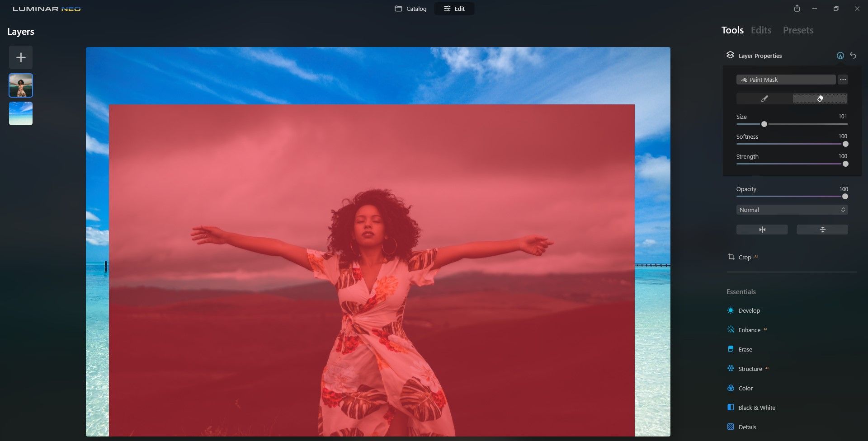Click the Details grid icon
The image size is (868, 441).
[731, 427]
